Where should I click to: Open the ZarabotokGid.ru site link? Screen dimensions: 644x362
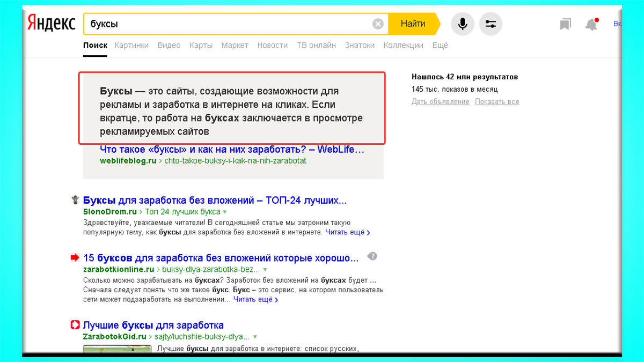[x=115, y=337]
